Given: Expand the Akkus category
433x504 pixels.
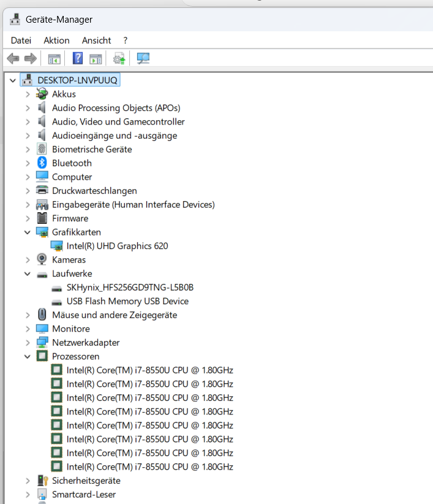Looking at the screenshot, I should pos(28,94).
